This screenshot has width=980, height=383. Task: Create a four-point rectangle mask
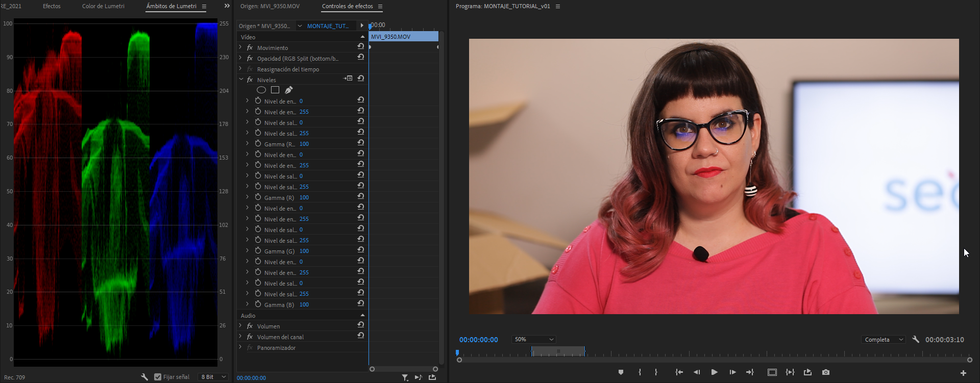pyautogui.click(x=275, y=90)
